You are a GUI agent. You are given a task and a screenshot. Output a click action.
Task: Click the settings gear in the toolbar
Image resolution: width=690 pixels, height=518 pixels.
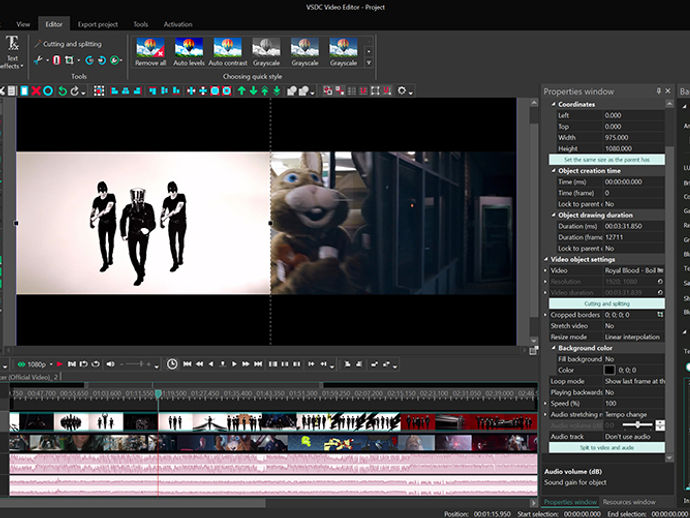pyautogui.click(x=402, y=91)
